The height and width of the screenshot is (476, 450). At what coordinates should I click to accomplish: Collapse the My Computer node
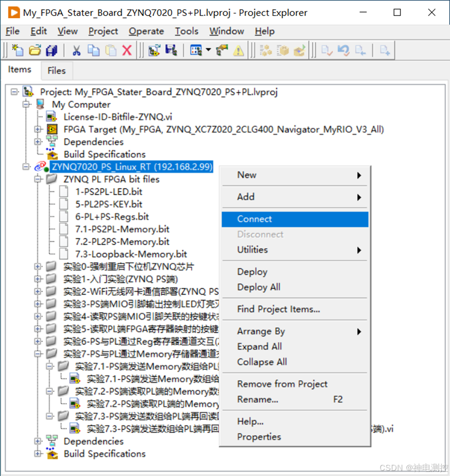pos(26,104)
